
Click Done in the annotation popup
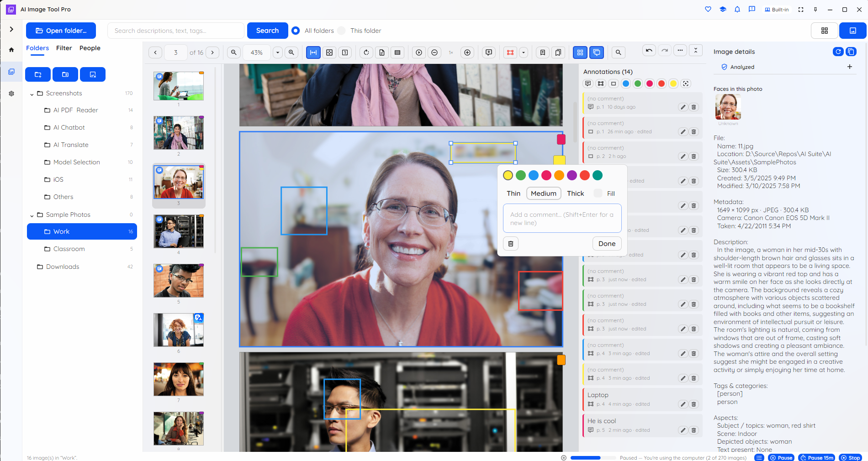click(x=607, y=243)
